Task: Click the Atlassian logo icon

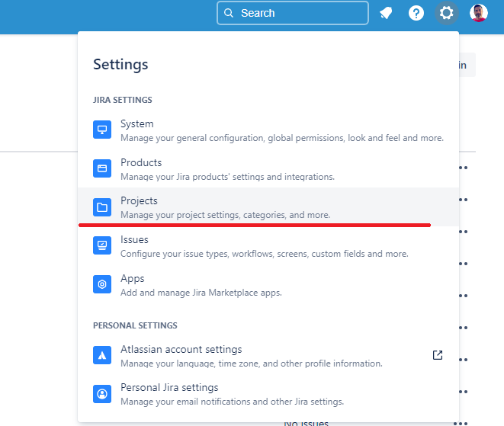Action: point(102,355)
